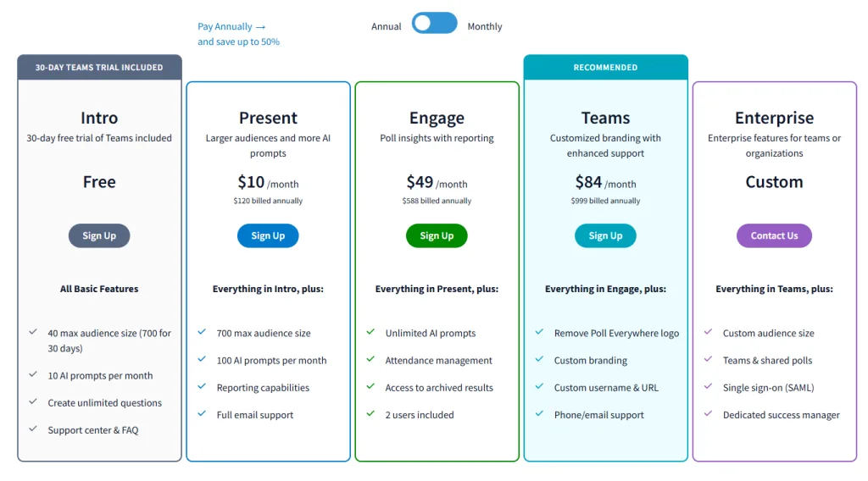Click 'Pay Annually' save up to 50% link
The height and width of the screenshot is (481, 868).
(x=238, y=34)
